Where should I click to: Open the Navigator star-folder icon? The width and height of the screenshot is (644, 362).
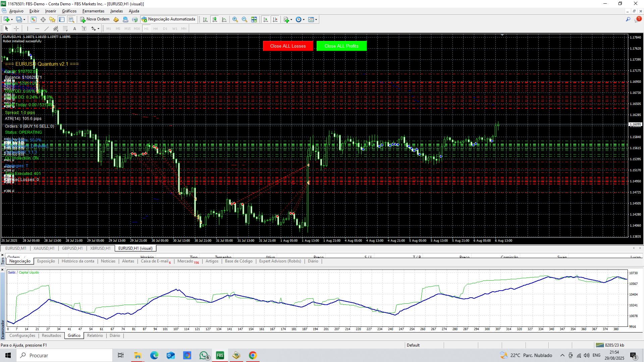[x=52, y=19]
